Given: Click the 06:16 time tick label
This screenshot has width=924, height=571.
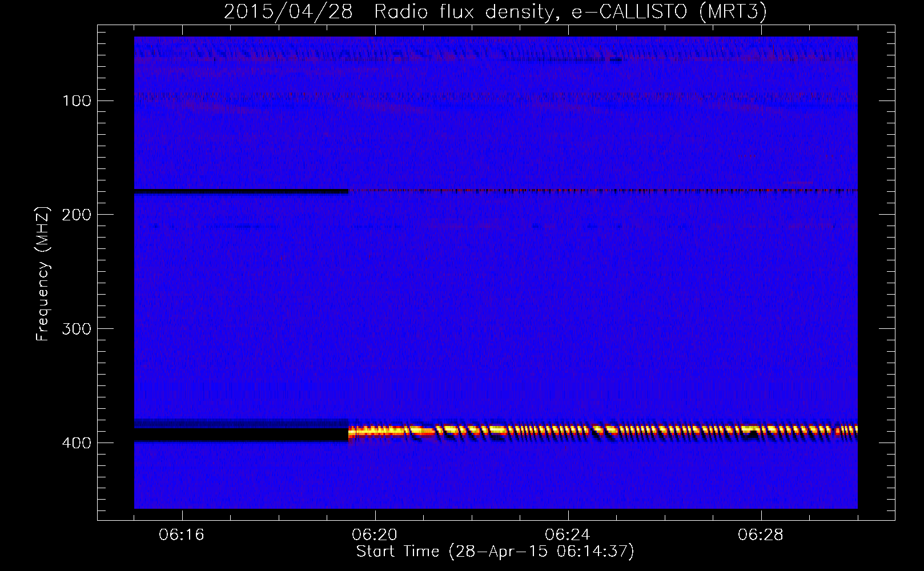Looking at the screenshot, I should click(182, 535).
